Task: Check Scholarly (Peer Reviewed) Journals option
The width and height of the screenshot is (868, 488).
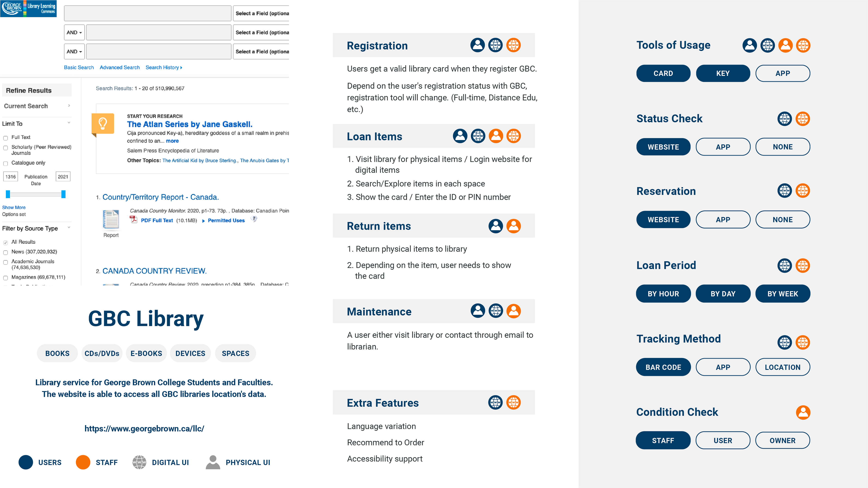Action: [x=5, y=148]
